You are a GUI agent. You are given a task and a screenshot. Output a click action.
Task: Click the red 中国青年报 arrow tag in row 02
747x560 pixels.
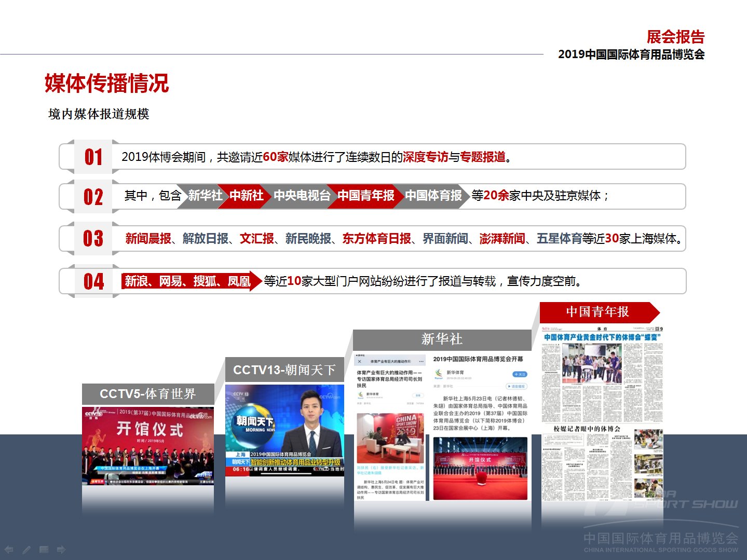pos(365,196)
